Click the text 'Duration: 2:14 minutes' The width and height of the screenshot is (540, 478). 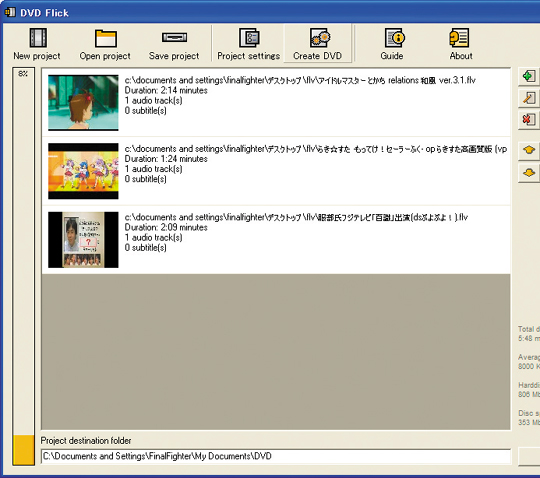[166, 91]
